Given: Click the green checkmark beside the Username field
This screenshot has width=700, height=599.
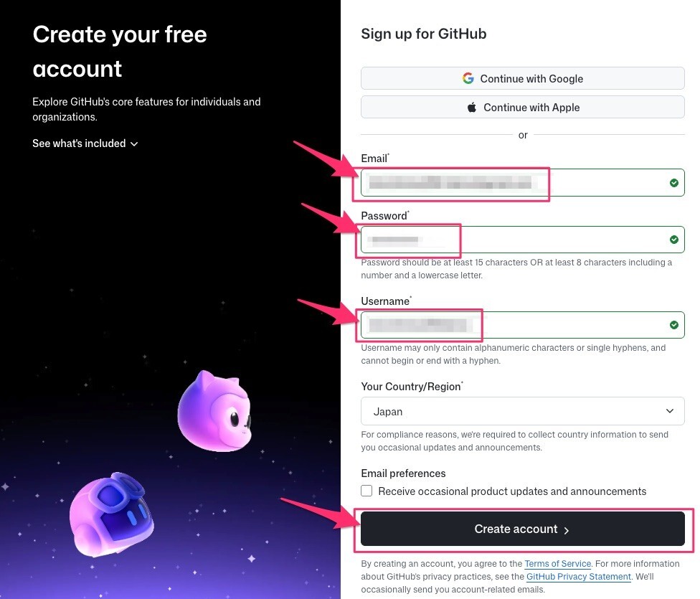Looking at the screenshot, I should click(x=673, y=324).
